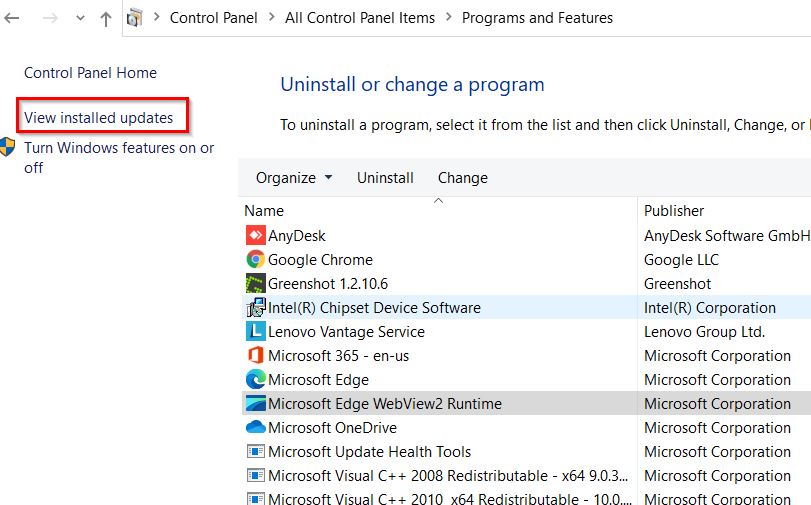Screen dimensions: 811x505
Task: Expand the chevron after Control Panel breadcrumb
Action: point(272,17)
